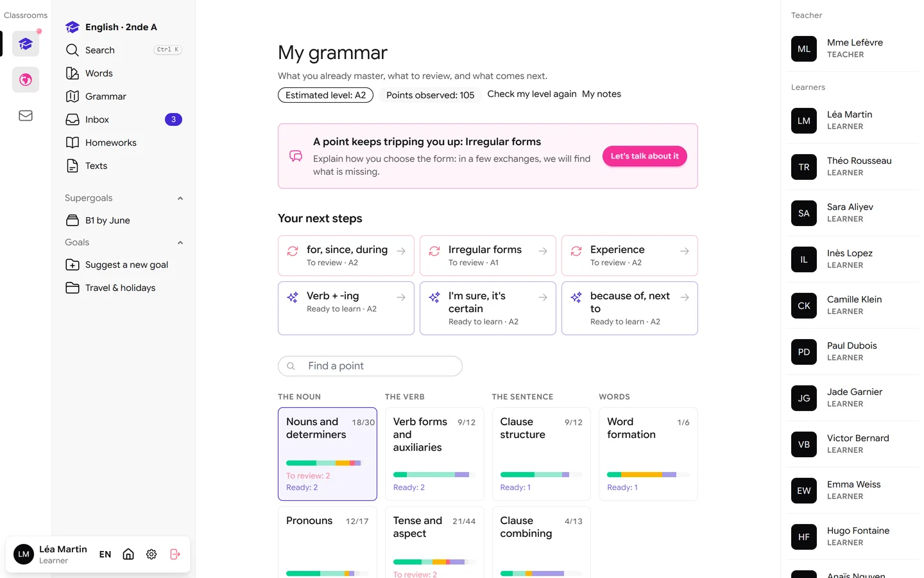Log out with the pink exit icon
The width and height of the screenshot is (924, 578).
pos(175,554)
